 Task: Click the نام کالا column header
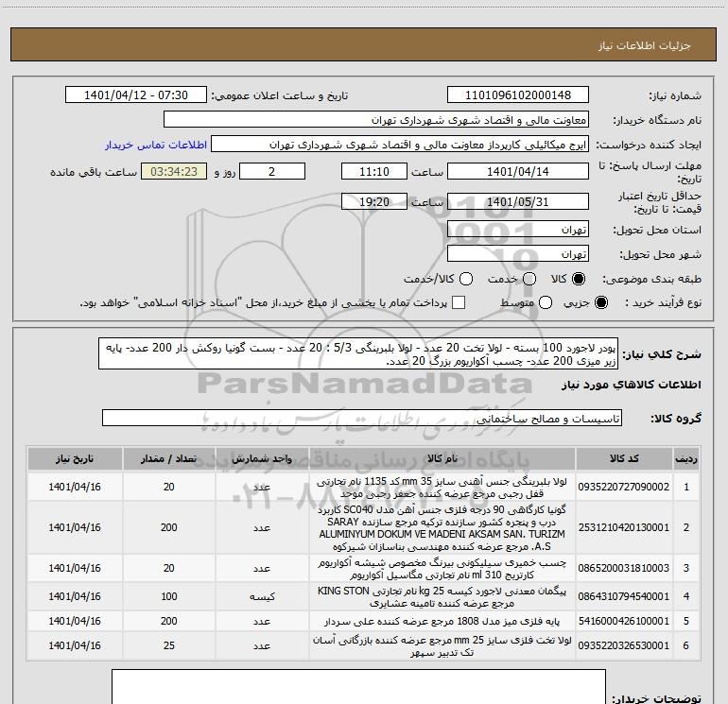click(442, 458)
